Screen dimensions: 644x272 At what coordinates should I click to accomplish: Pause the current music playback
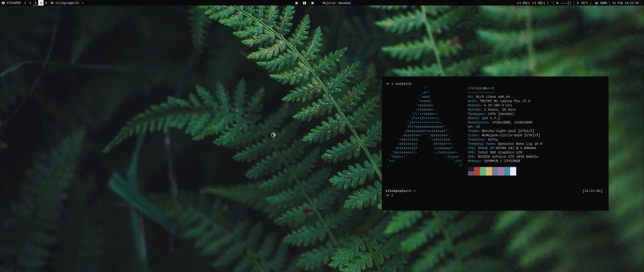tap(304, 3)
